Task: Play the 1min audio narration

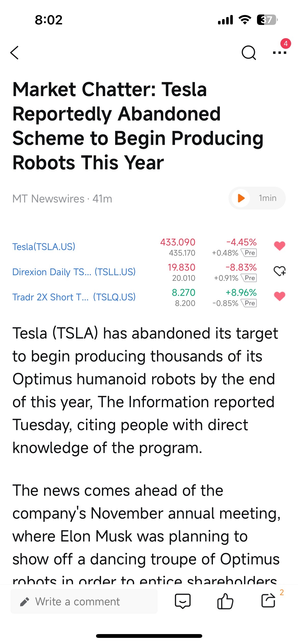Action: point(257,198)
